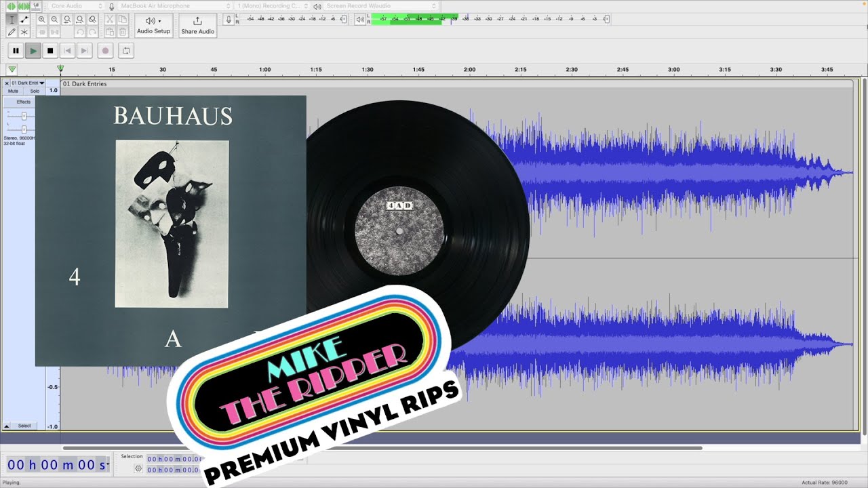Select the Draw pencil tool

click(12, 32)
